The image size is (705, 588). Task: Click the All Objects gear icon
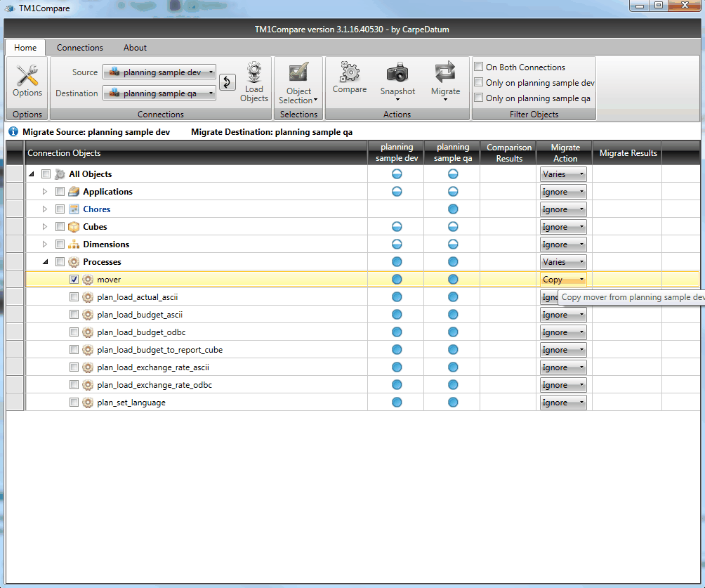click(60, 174)
